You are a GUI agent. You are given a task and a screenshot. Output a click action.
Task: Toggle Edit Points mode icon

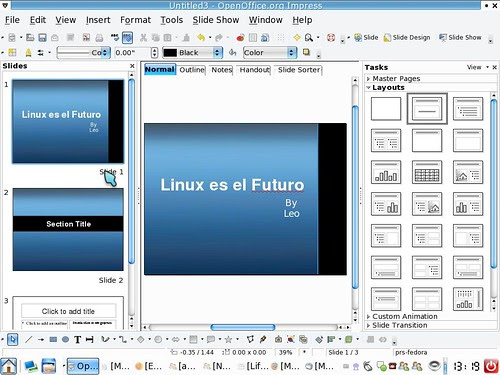(250, 340)
